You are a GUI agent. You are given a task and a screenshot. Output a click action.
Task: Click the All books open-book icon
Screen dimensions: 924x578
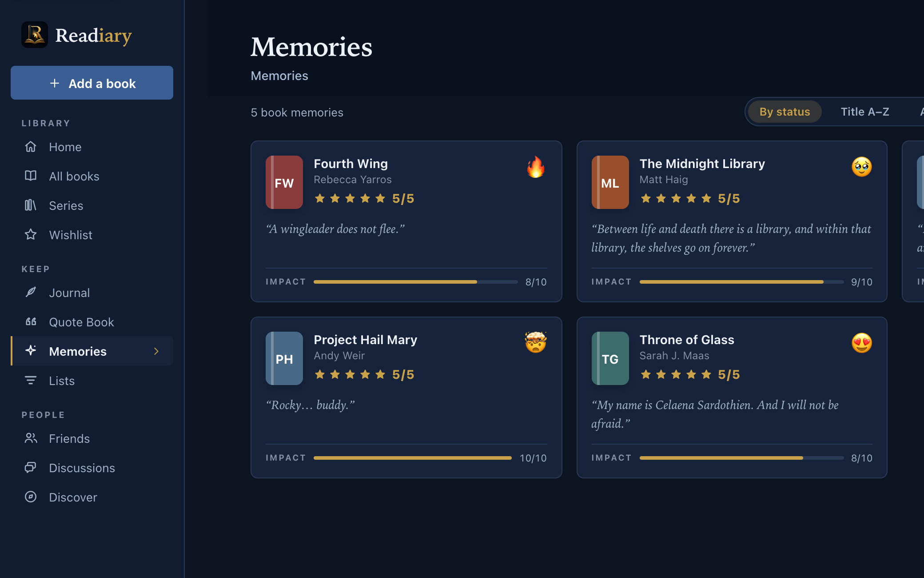pos(31,176)
